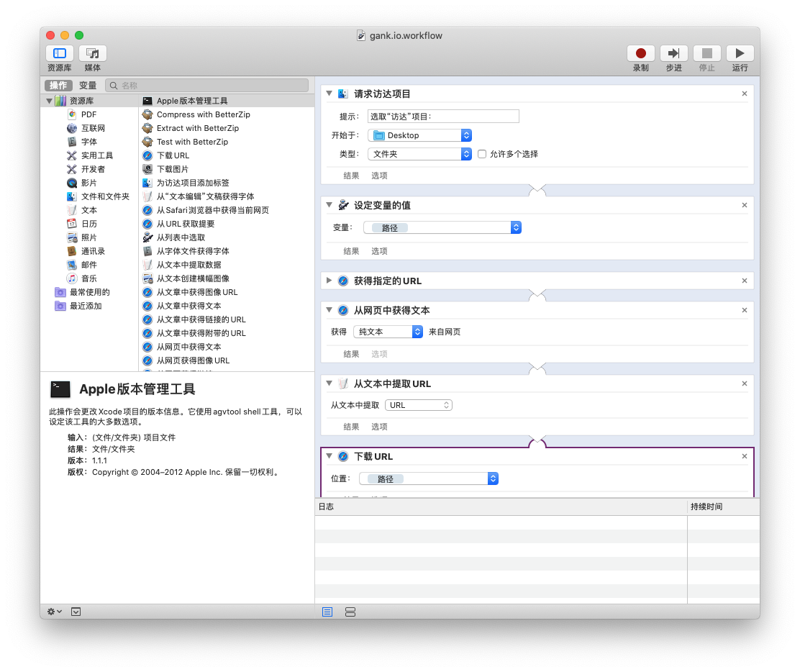Select the 音乐 category icon
This screenshot has height=672, width=800.
(72, 278)
